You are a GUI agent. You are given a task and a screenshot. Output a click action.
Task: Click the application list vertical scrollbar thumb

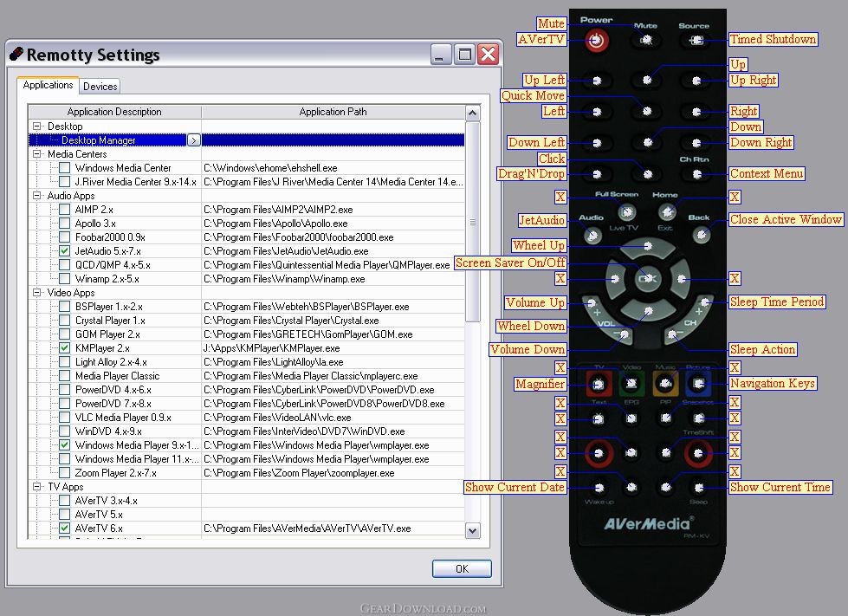[x=473, y=222]
